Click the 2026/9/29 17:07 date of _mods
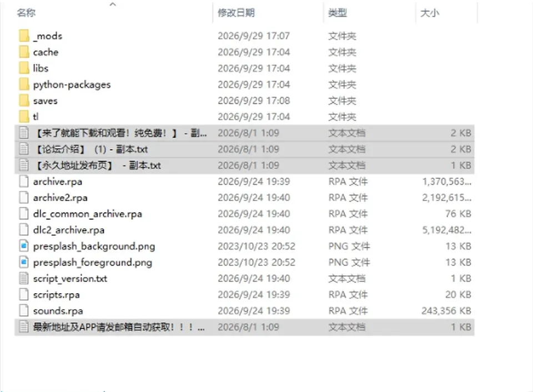The height and width of the screenshot is (392, 533). (254, 36)
